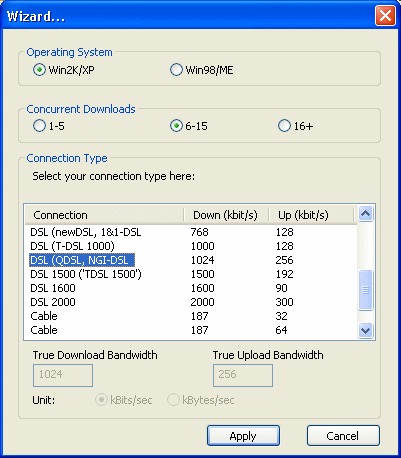401x458 pixels.
Task: Select DSL (newDSL, 1&1-DSL row
Action: (191, 232)
